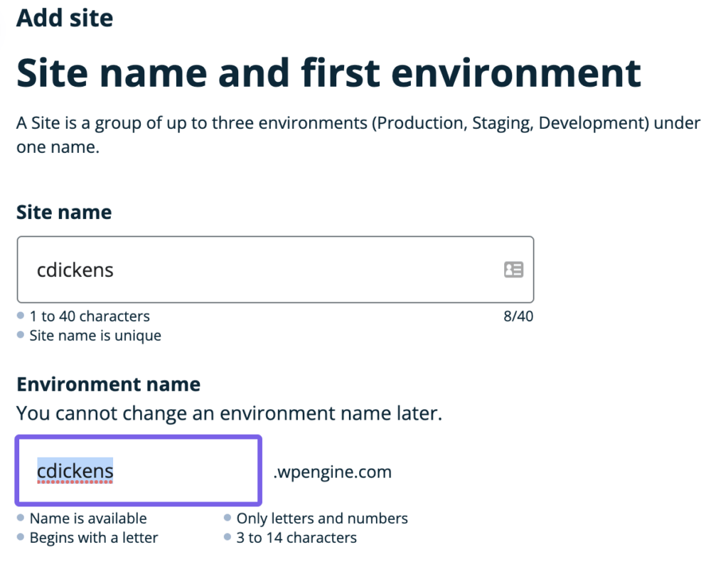728x562 pixels.
Task: Click the bullet beside 'Only letters and numbers'
Action: (x=227, y=518)
